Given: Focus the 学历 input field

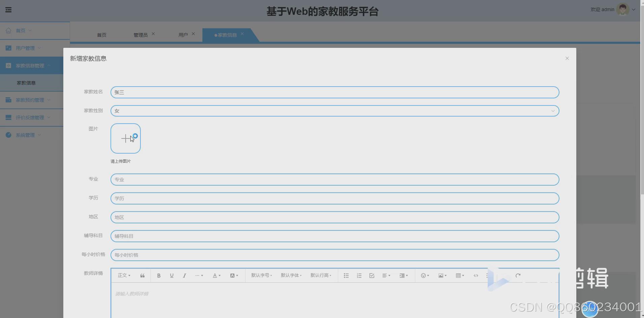Looking at the screenshot, I should (335, 198).
